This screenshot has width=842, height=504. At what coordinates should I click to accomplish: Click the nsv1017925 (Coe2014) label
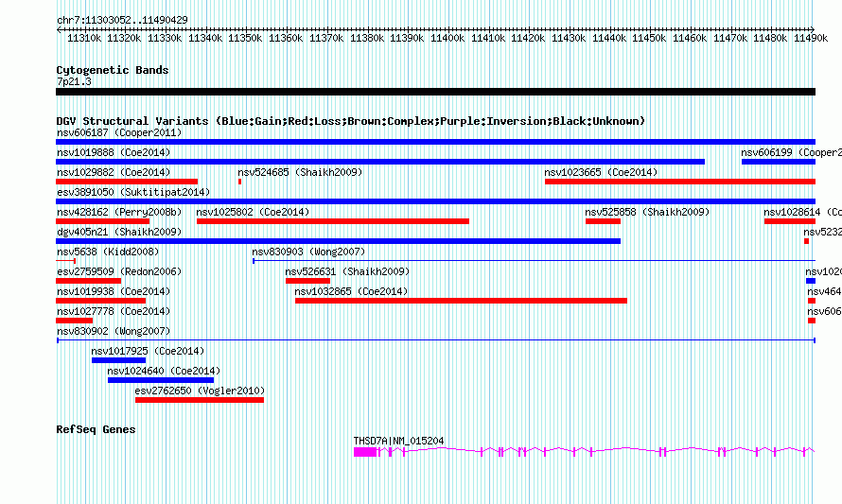coord(148,351)
